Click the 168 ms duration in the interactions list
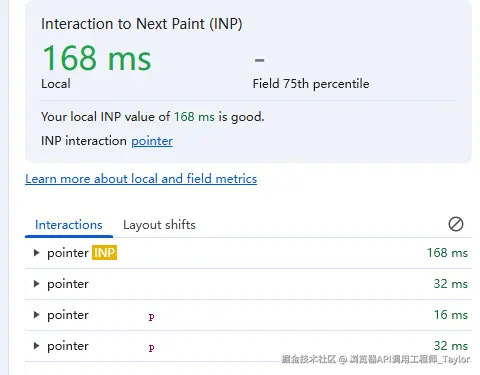The height and width of the screenshot is (375, 480). pyautogui.click(x=447, y=253)
